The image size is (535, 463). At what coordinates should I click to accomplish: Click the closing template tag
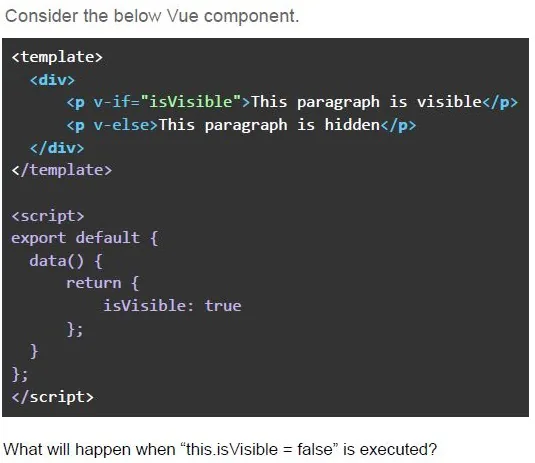[61, 170]
